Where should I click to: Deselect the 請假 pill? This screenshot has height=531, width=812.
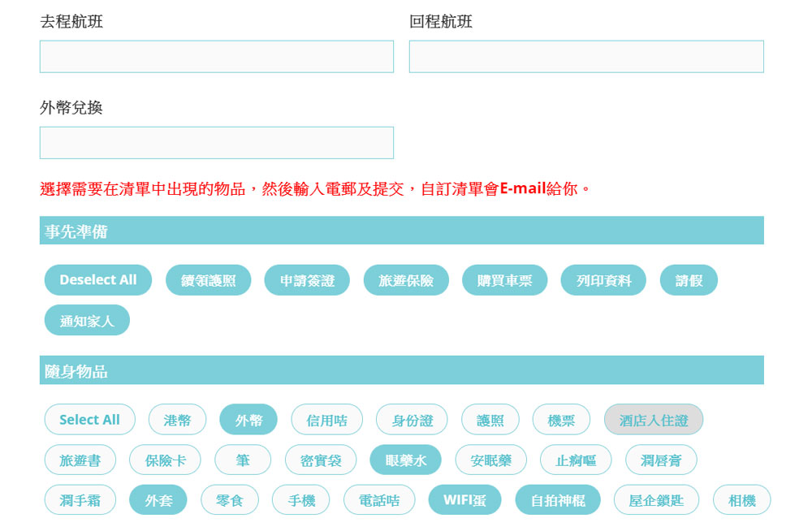tap(689, 280)
